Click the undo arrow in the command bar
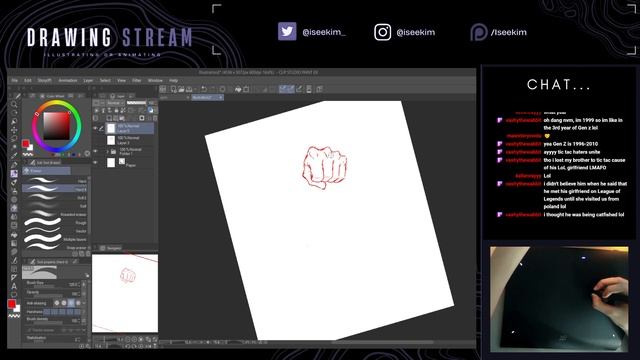 pyautogui.click(x=204, y=89)
